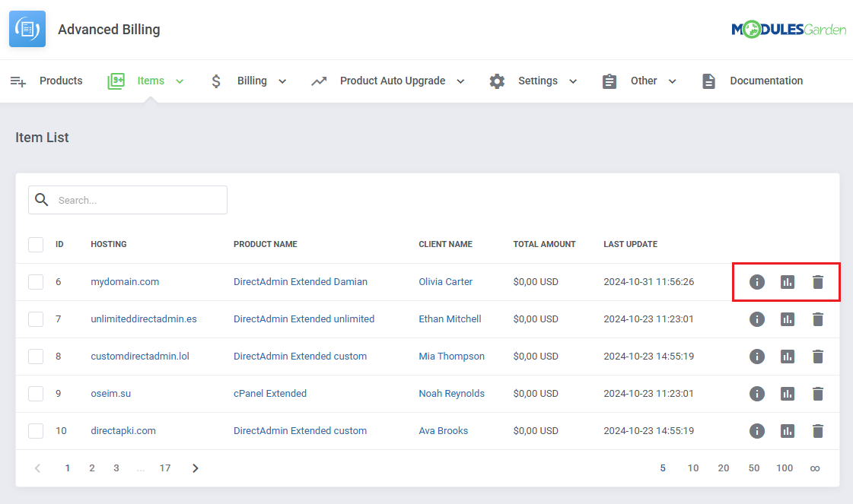This screenshot has width=853, height=504.
Task: Open the Products menu item
Action: pyautogui.click(x=61, y=81)
